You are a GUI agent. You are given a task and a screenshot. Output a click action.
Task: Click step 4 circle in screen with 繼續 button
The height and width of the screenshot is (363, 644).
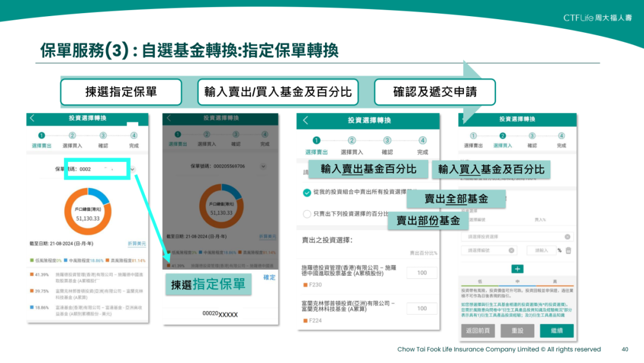[x=561, y=136]
